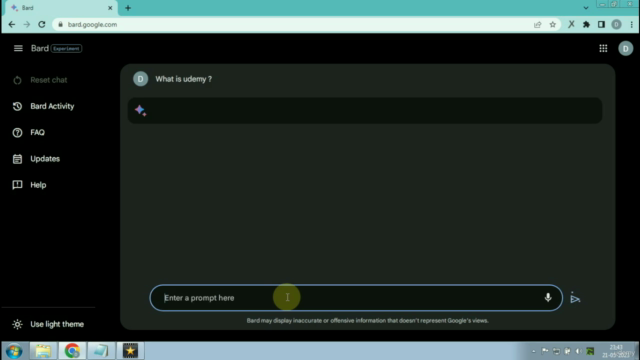This screenshot has width=640, height=360.
Task: Open the Google account avatar in Bard header
Action: [x=625, y=49]
